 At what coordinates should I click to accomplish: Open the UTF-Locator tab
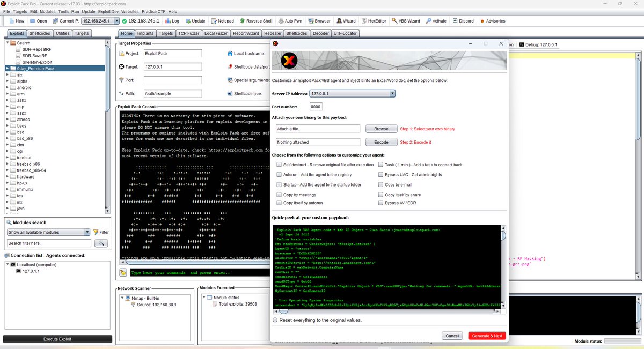coord(345,33)
